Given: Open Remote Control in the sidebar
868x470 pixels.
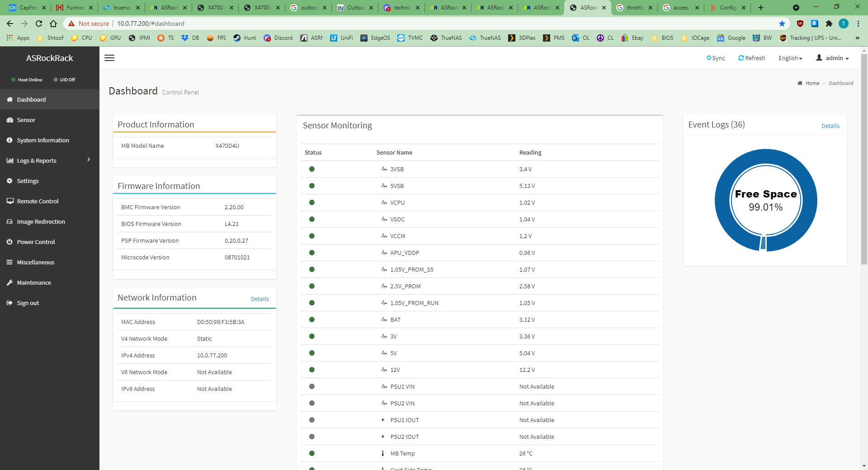Looking at the screenshot, I should [x=49, y=201].
